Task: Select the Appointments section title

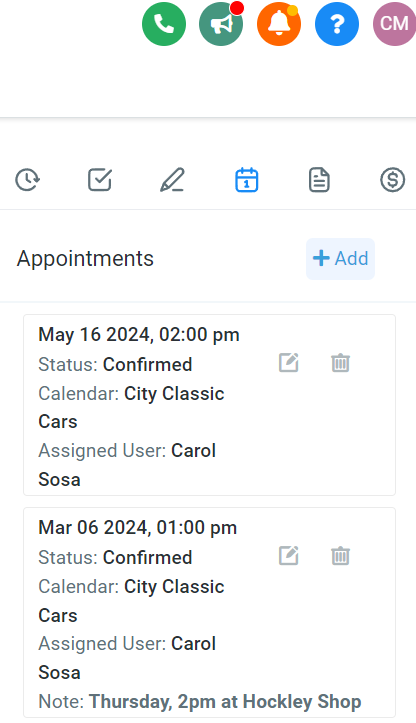Action: pos(85,259)
